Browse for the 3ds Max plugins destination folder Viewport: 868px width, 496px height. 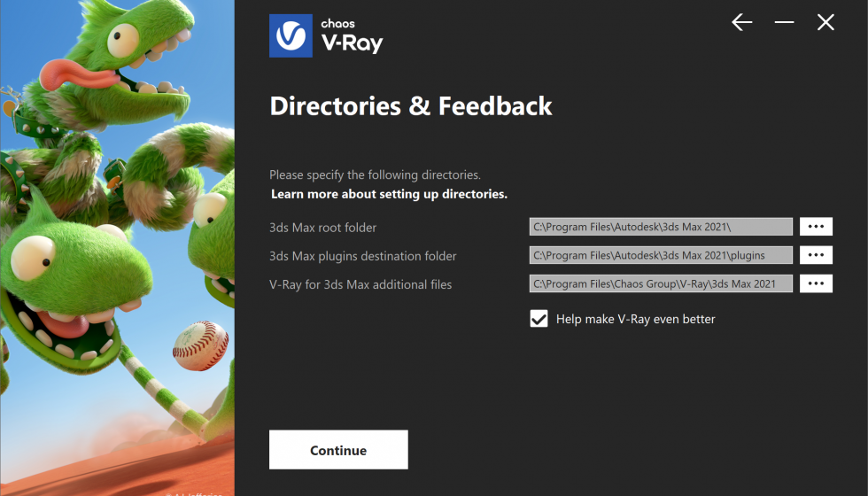point(816,255)
